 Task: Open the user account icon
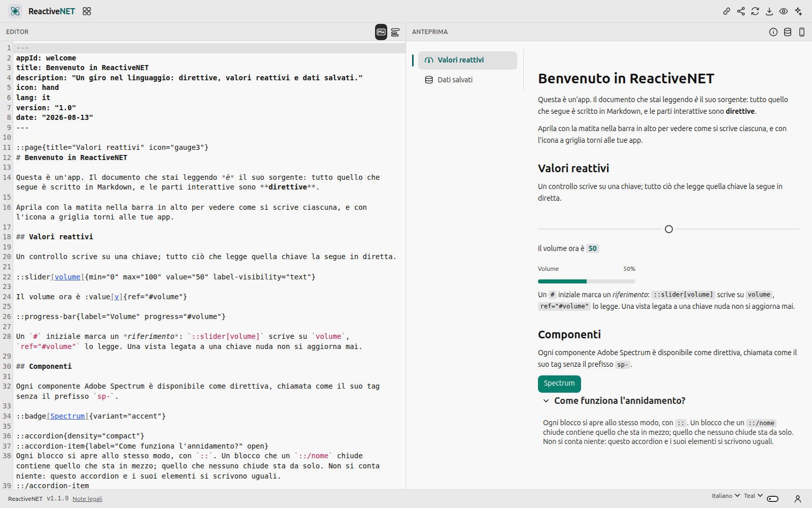pos(798,499)
